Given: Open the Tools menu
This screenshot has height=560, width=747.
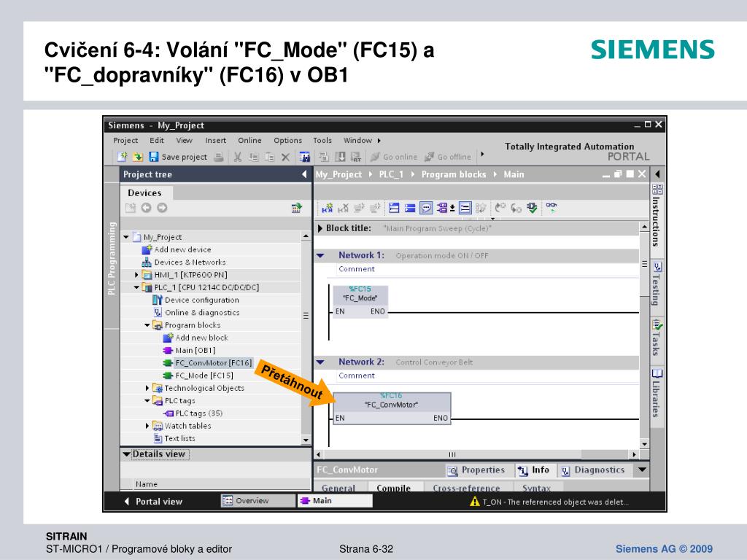Looking at the screenshot, I should click(322, 141).
